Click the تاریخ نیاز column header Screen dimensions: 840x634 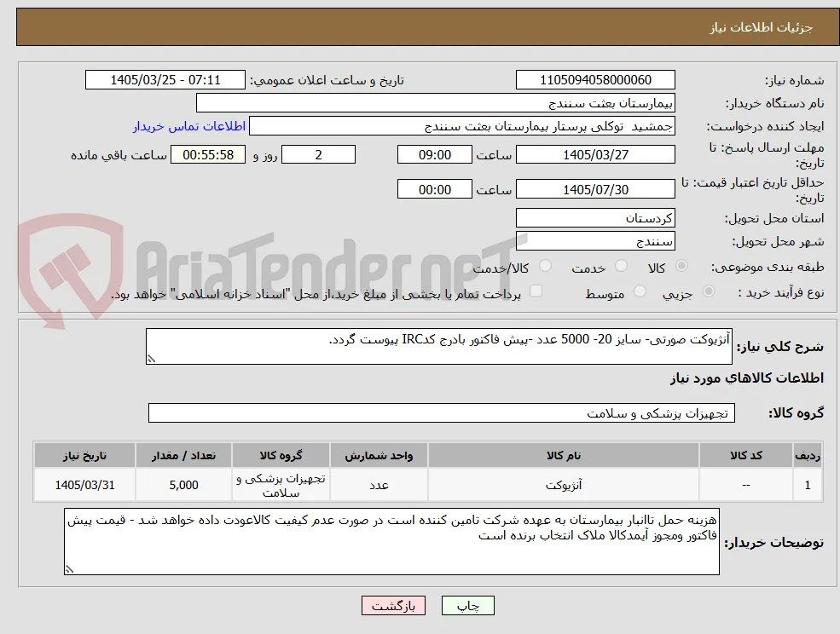pyautogui.click(x=84, y=455)
